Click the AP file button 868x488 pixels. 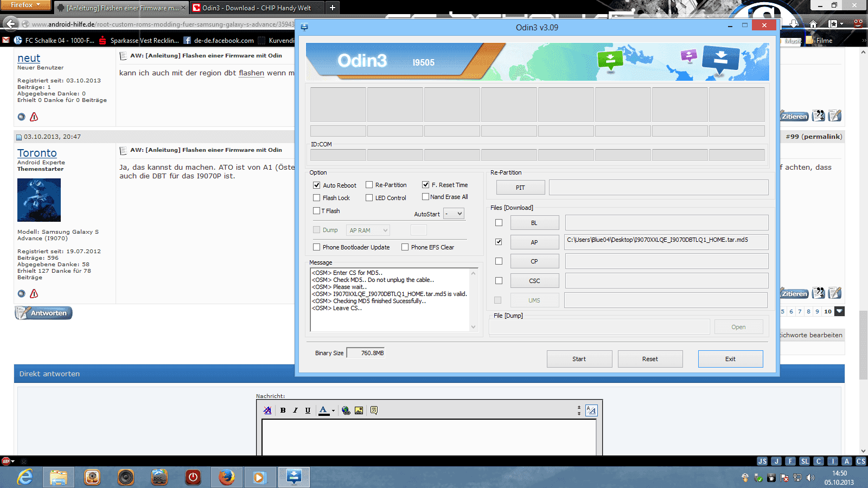coord(534,242)
